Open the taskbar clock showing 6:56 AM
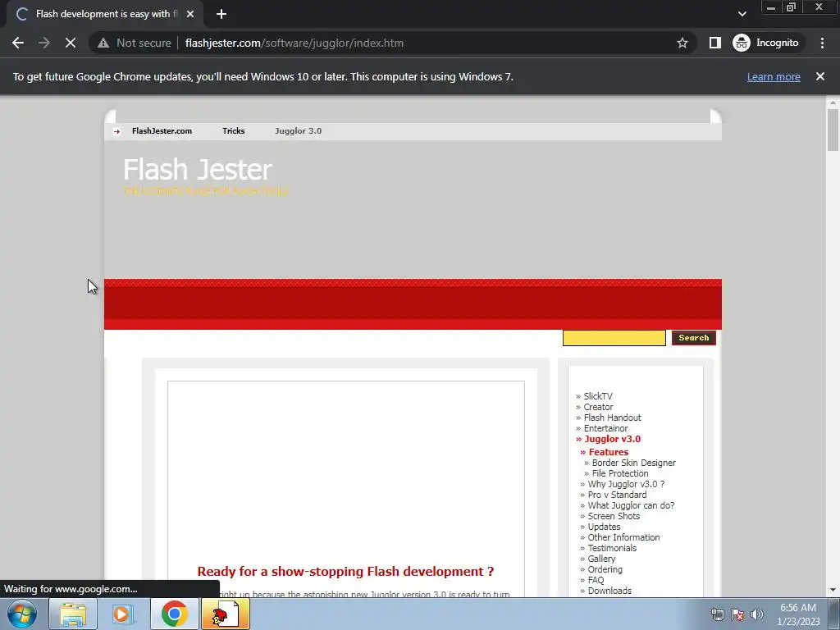 click(798, 614)
